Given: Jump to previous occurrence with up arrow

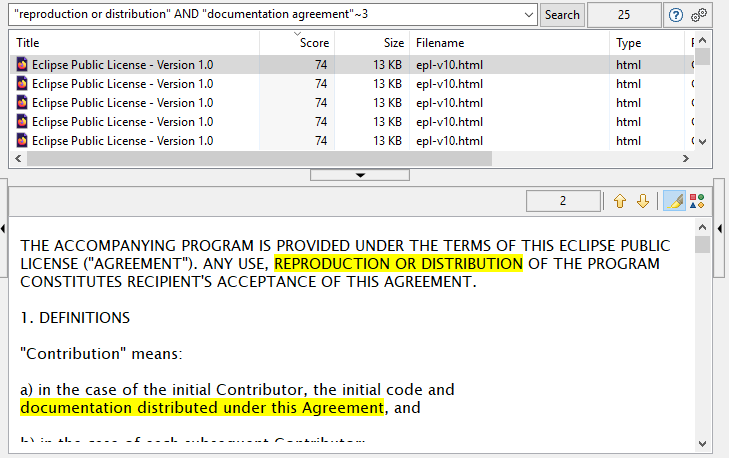Looking at the screenshot, I should click(620, 201).
